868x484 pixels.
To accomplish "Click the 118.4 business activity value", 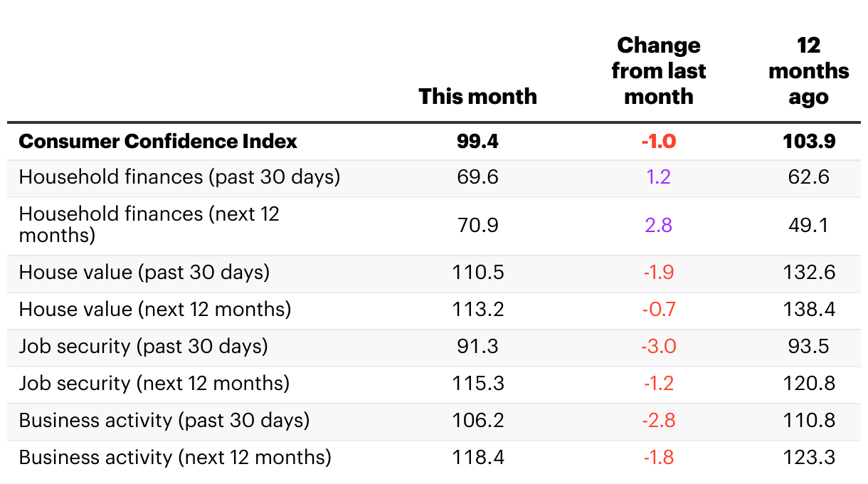I will (477, 457).
